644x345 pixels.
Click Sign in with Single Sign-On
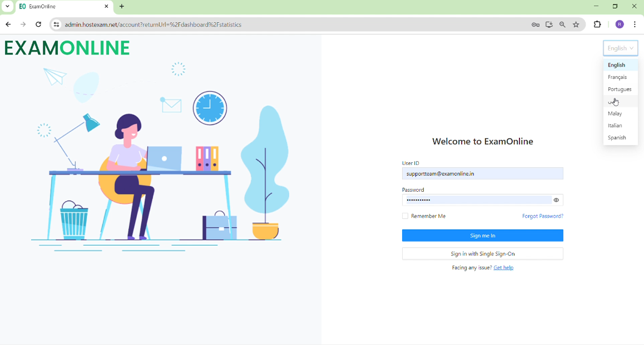coord(482,254)
